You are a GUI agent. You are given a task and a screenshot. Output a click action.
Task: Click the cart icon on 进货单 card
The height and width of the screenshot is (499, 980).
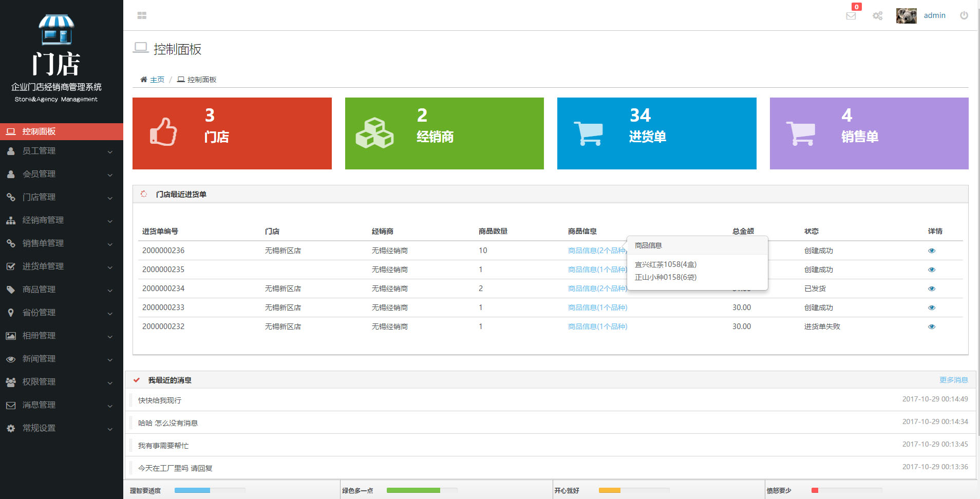(588, 133)
